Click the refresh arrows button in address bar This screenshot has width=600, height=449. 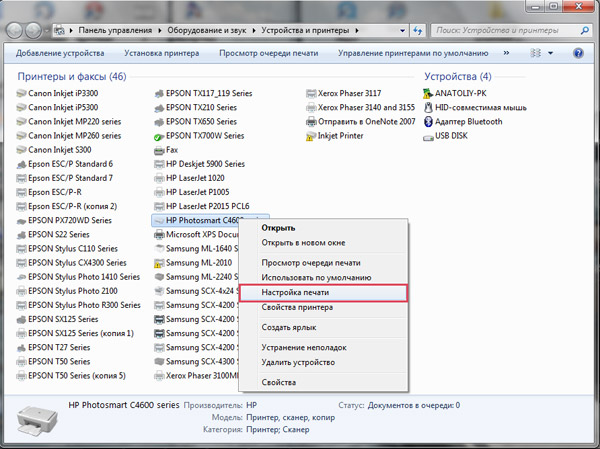pyautogui.click(x=418, y=30)
